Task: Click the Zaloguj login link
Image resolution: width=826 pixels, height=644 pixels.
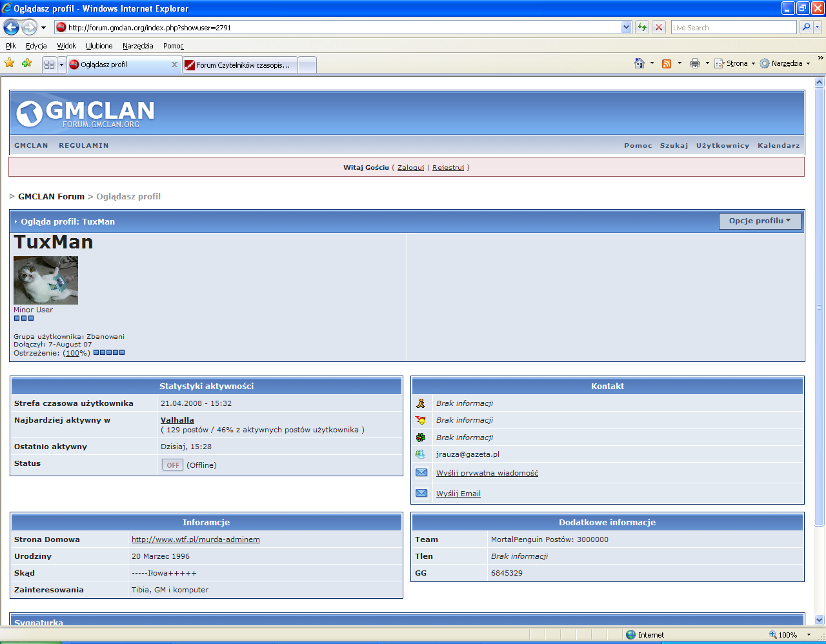Action: [410, 167]
